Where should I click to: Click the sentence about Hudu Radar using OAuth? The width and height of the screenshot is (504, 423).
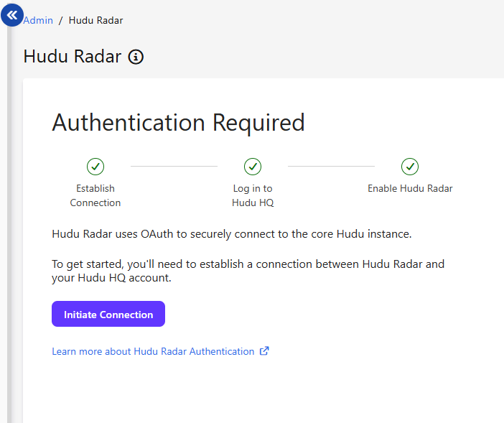232,234
